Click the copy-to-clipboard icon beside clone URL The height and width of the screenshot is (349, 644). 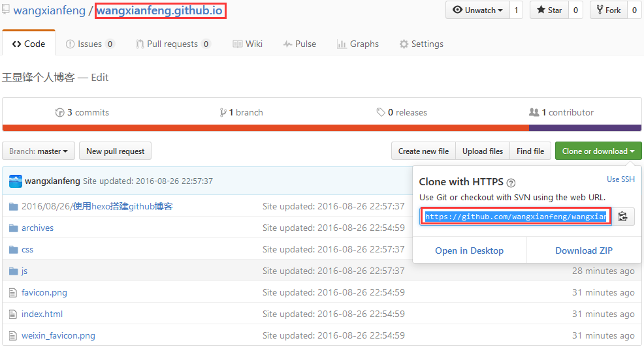pyautogui.click(x=622, y=217)
